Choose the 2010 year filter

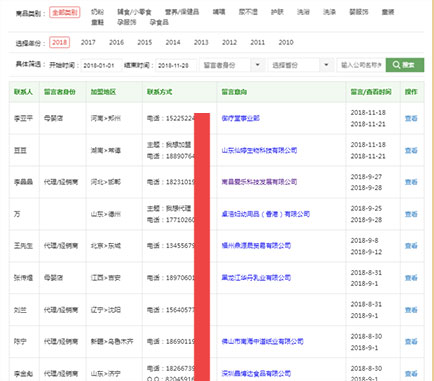click(286, 42)
